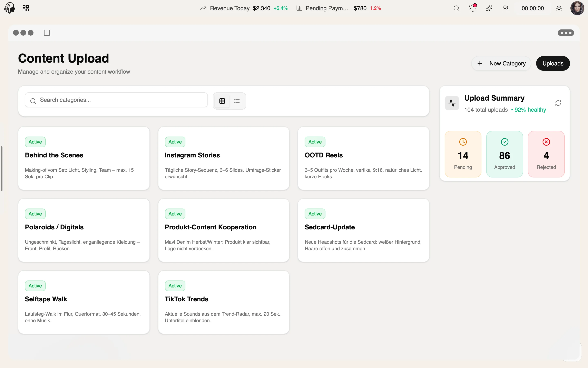Viewport: 588px width, 368px height.
Task: Toggle light theme sun icon
Action: point(559,8)
